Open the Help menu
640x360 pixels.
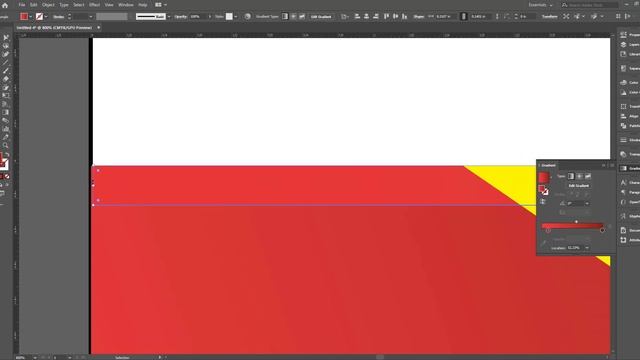(x=142, y=5)
